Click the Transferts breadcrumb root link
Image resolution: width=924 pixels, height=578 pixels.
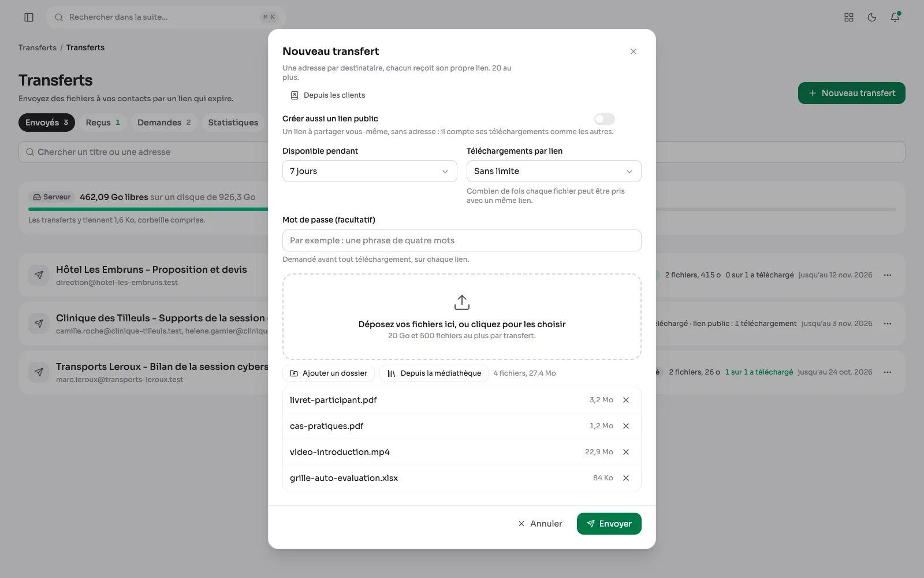point(38,48)
